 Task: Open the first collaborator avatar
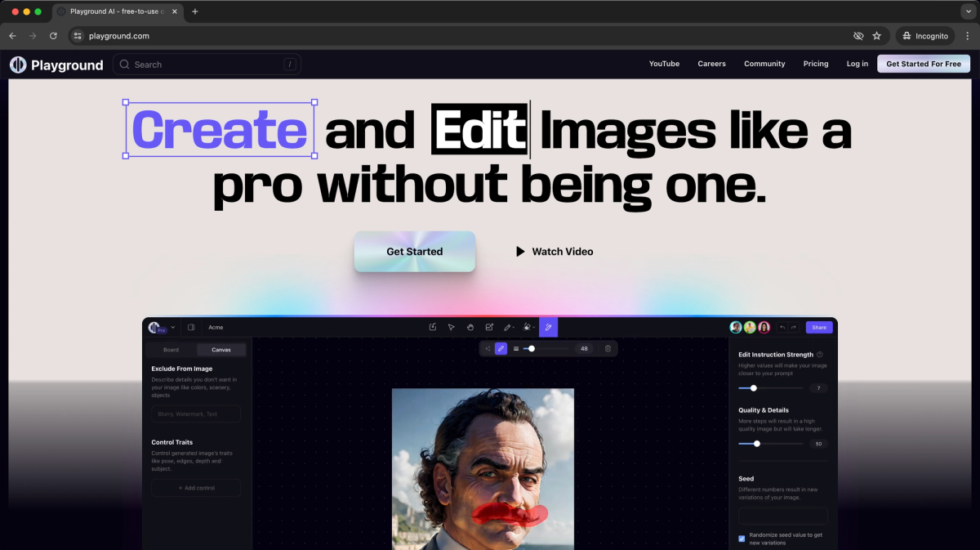pos(736,327)
